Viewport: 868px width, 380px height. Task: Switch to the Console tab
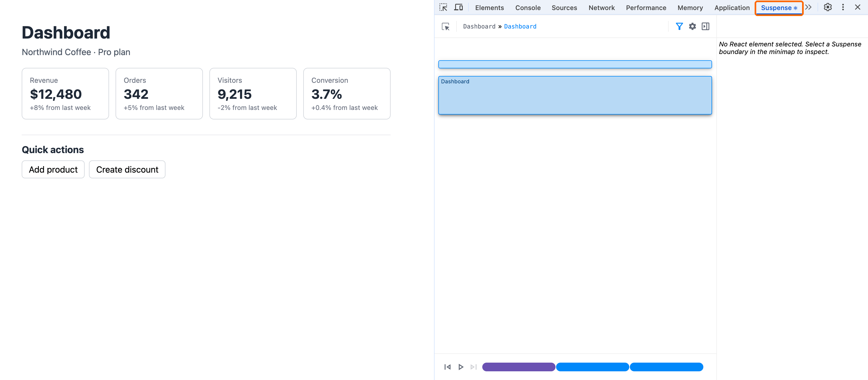tap(528, 7)
